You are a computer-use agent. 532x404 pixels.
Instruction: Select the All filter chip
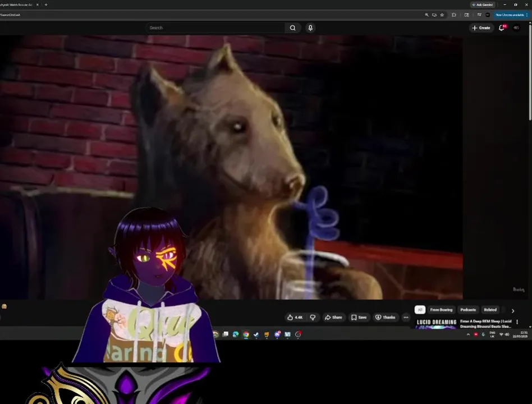[x=420, y=310]
